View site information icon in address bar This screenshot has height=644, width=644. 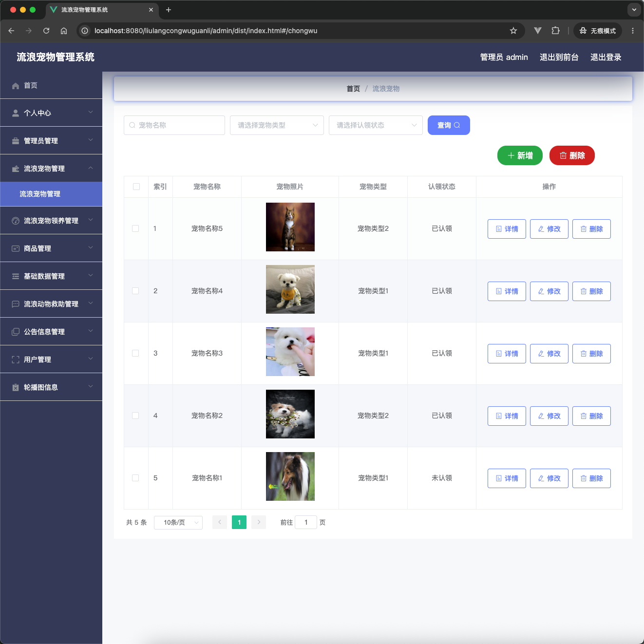pyautogui.click(x=85, y=31)
